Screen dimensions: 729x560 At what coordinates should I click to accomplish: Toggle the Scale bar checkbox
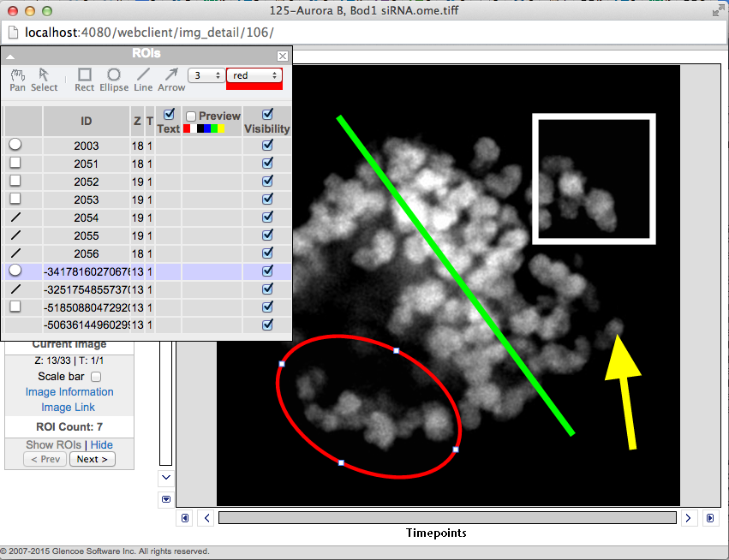pyautogui.click(x=96, y=377)
